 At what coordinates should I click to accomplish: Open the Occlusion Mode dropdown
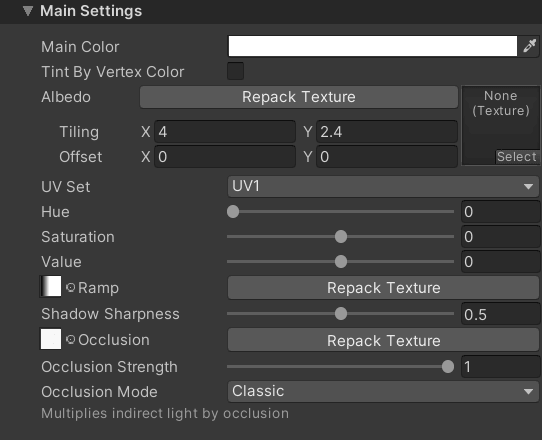383,391
